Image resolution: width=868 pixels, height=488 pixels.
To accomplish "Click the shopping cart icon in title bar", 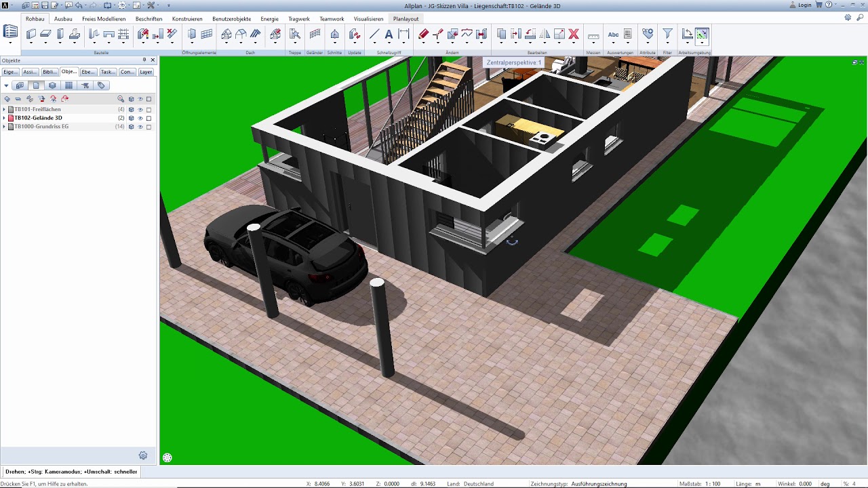I will [819, 5].
